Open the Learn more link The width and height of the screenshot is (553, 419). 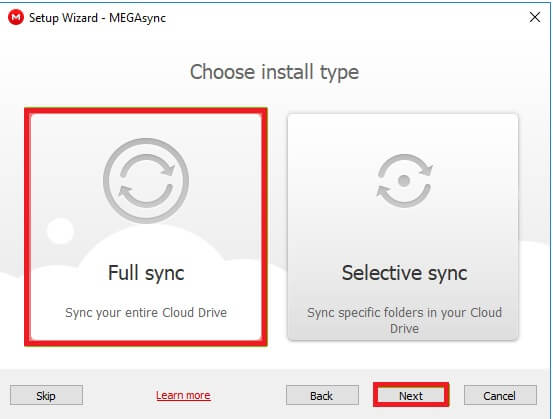(x=183, y=395)
